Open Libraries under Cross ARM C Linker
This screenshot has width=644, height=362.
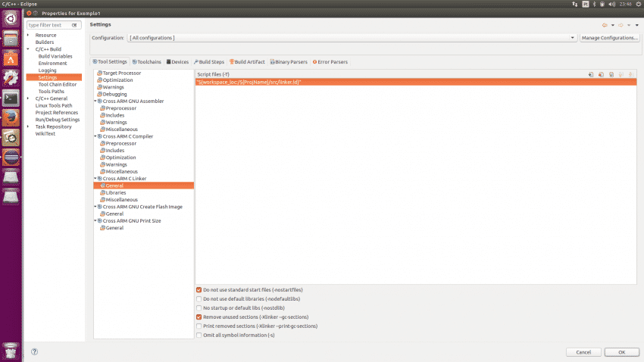[116, 192]
